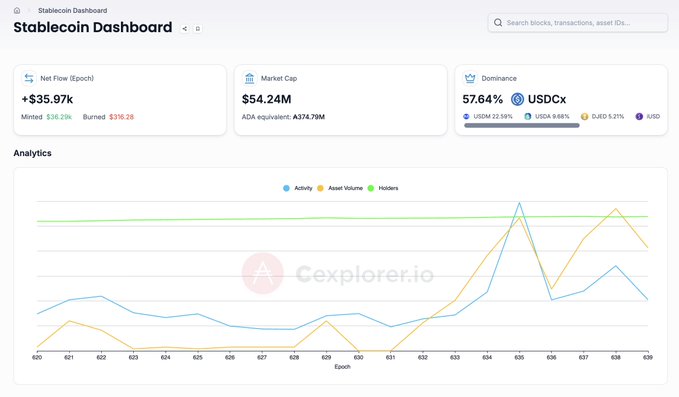Click the Dominance crown icon
The image size is (679, 397).
pos(470,78)
